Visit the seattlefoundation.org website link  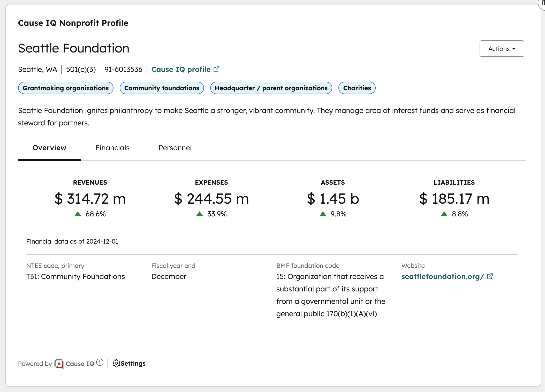click(x=442, y=276)
